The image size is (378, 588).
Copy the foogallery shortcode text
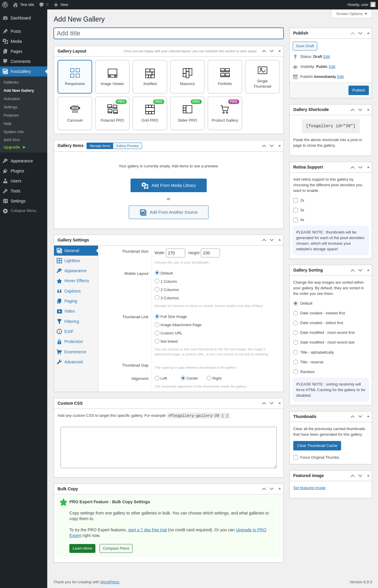[331, 126]
